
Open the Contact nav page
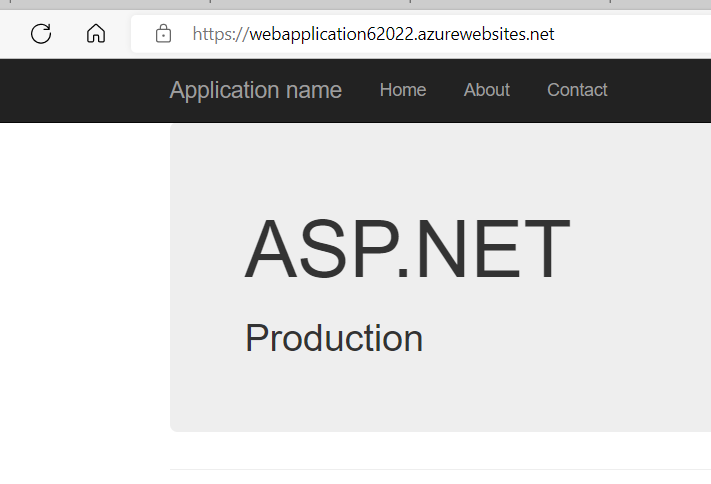click(577, 90)
